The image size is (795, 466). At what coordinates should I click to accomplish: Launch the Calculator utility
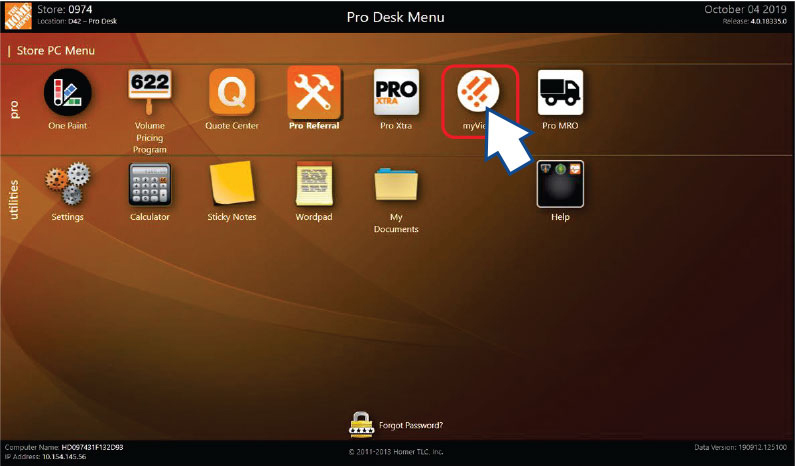(x=150, y=184)
